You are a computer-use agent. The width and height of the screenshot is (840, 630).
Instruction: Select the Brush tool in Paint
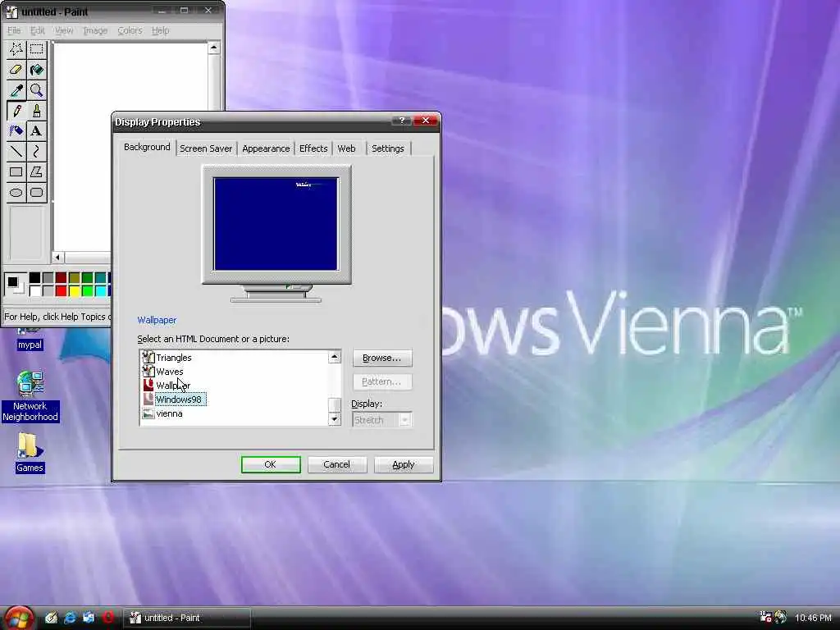(36, 111)
